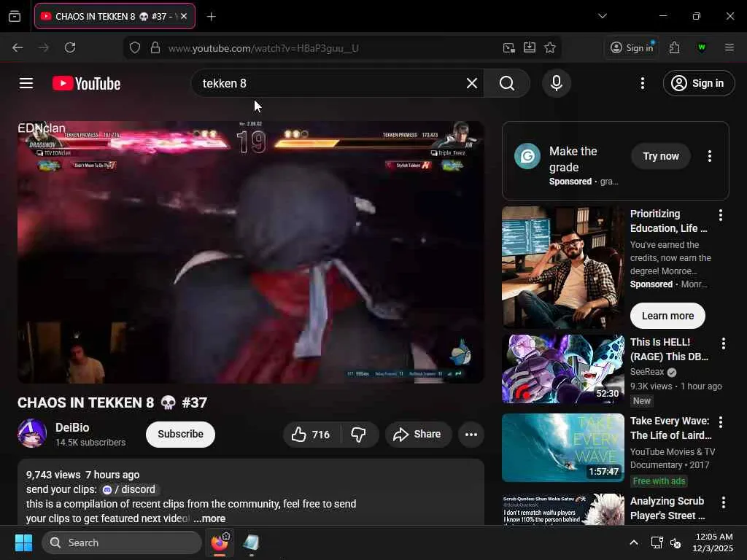View site security padlock info

click(x=155, y=47)
